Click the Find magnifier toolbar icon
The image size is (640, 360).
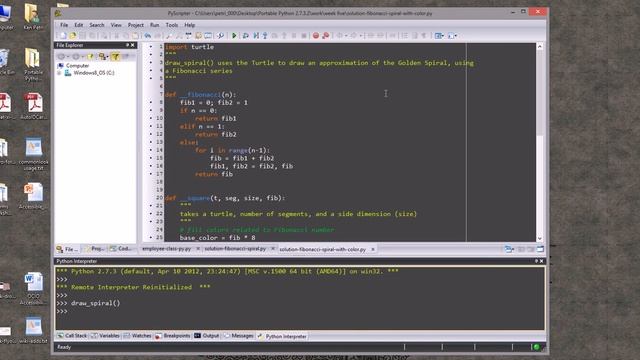point(169,36)
